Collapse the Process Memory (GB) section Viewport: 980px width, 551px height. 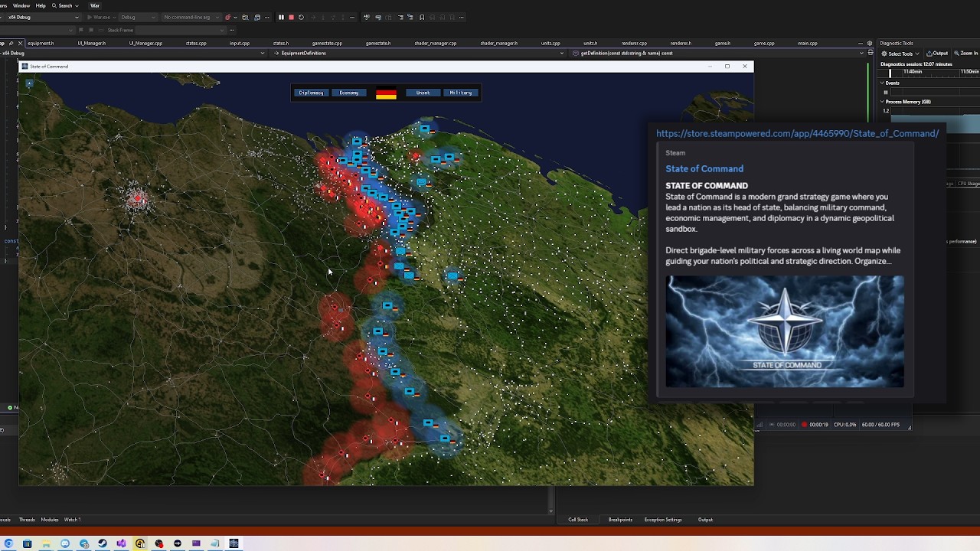tap(882, 102)
